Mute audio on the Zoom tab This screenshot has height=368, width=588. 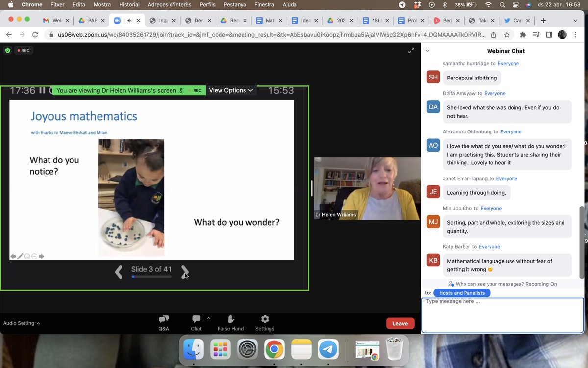[129, 21]
